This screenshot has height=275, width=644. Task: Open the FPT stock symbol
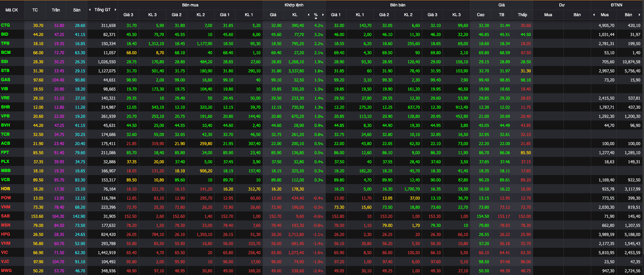(x=5, y=152)
